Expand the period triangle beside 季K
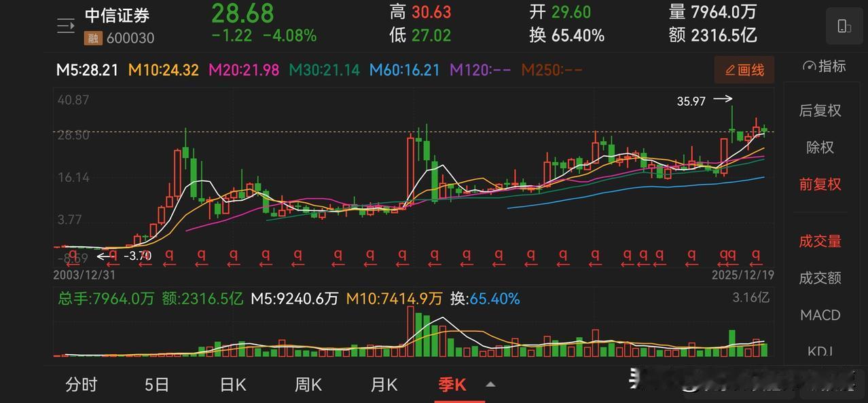The image size is (868, 403). coord(490,385)
